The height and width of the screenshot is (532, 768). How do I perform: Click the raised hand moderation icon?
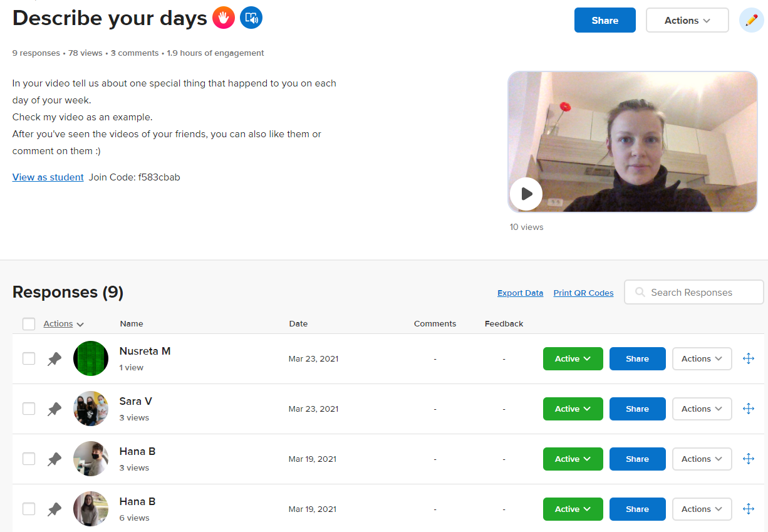(224, 18)
